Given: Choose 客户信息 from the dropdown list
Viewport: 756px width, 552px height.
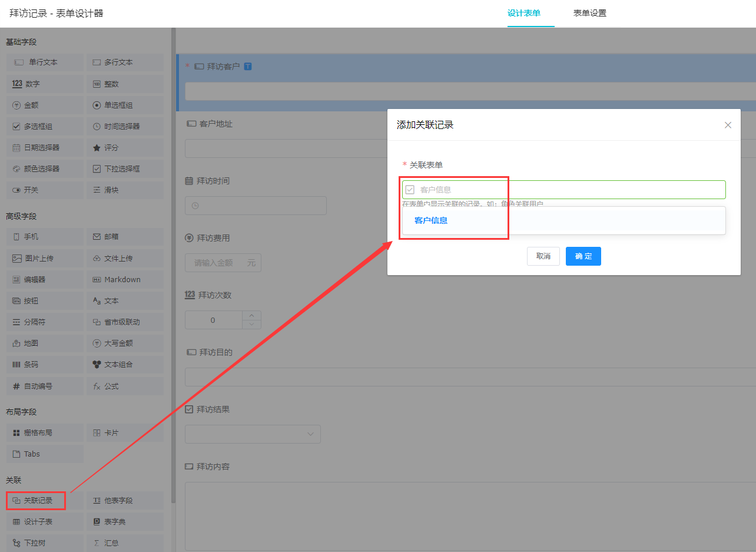Looking at the screenshot, I should [564, 220].
